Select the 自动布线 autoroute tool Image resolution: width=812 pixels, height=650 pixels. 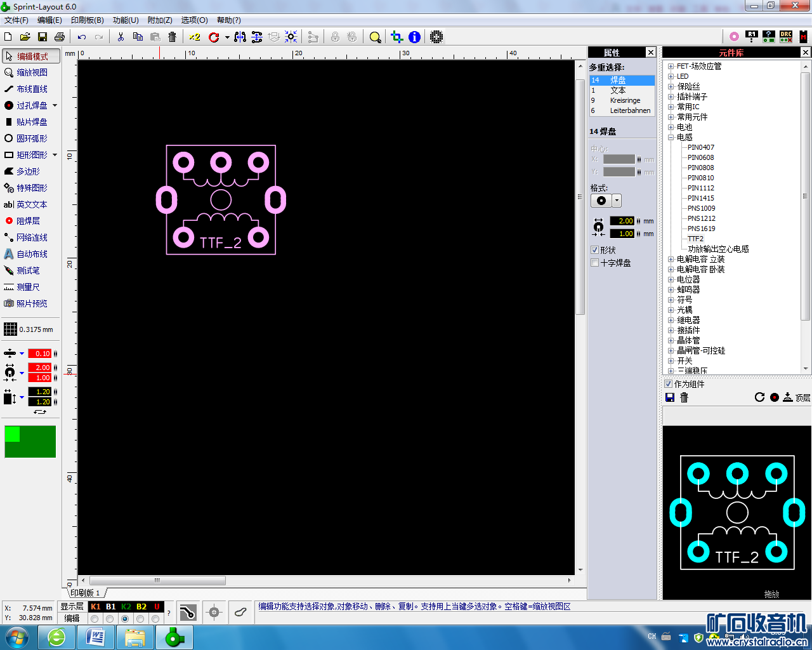[x=31, y=254]
